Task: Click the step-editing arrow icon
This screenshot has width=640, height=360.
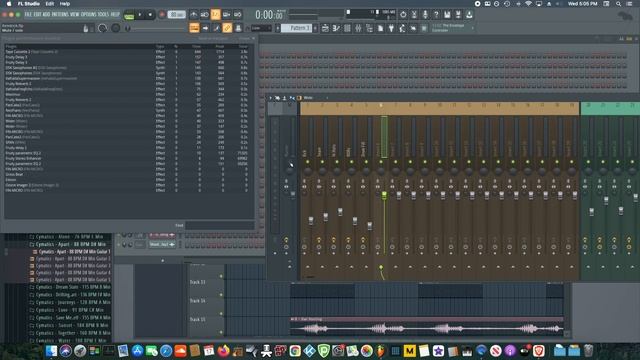Action: click(x=205, y=28)
